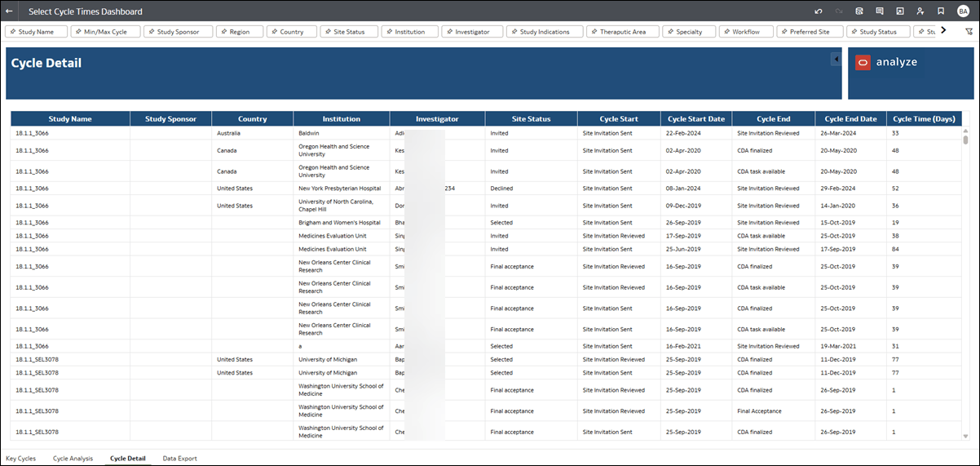The image size is (980, 466).
Task: Open the user personalization icon
Action: (920, 11)
